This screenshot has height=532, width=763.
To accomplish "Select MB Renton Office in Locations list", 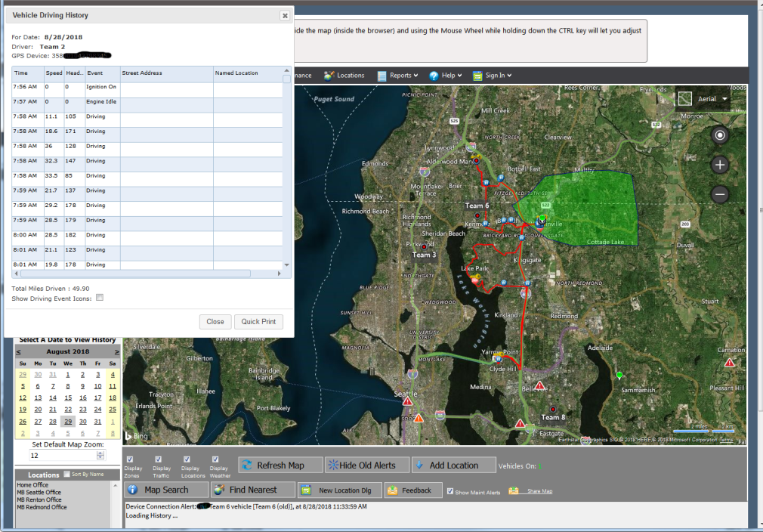I will 39,500.
